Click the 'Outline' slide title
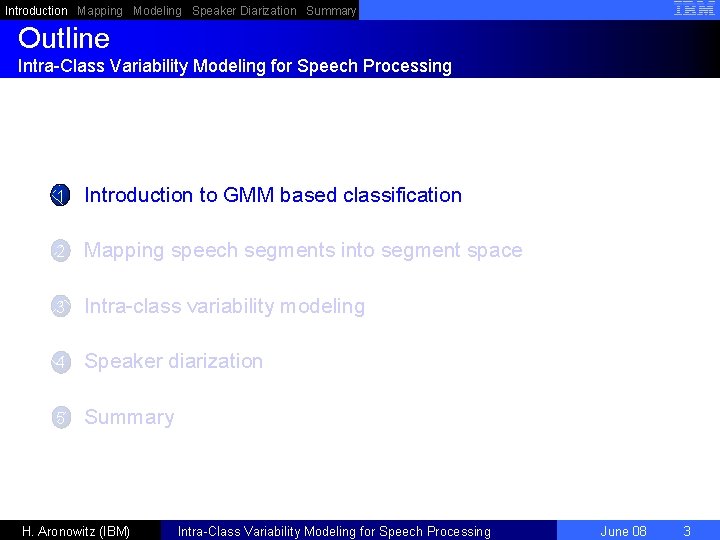This screenshot has width=720, height=540. 64,38
